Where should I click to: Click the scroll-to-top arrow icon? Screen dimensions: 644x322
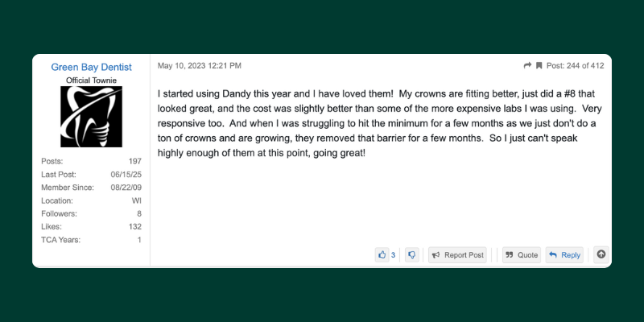pyautogui.click(x=601, y=254)
